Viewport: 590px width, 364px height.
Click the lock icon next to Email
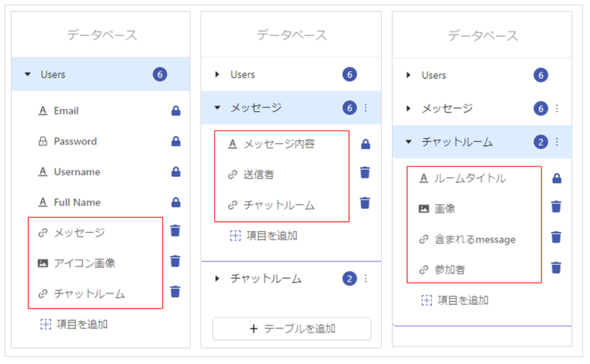point(176,111)
